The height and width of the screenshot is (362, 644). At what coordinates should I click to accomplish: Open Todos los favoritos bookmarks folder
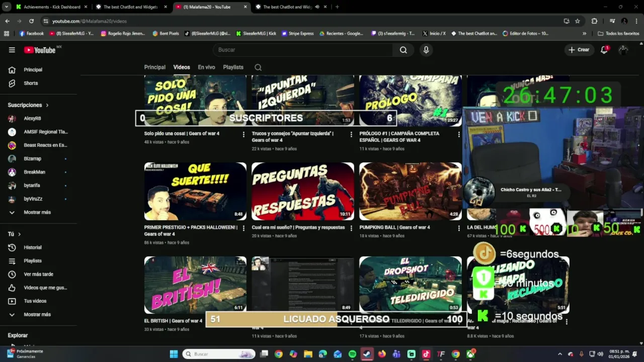[x=619, y=34]
